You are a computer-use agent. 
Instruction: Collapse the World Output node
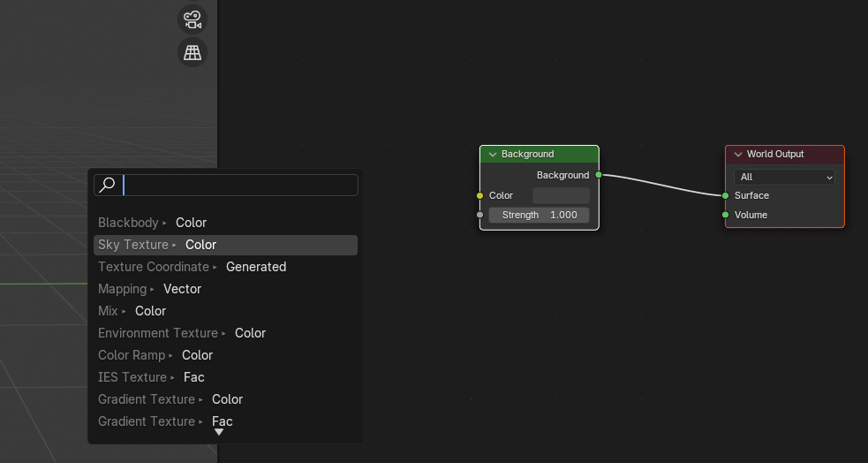[x=738, y=155]
